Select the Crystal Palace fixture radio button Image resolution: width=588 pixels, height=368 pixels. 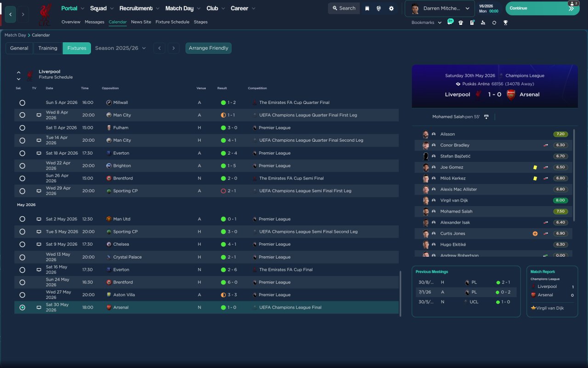pos(22,257)
